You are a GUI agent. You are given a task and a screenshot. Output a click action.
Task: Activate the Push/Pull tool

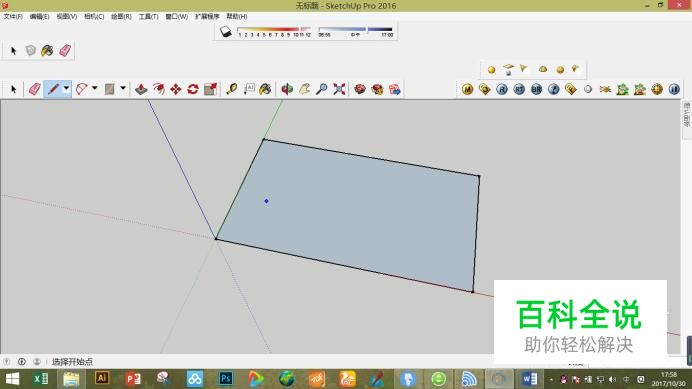tap(141, 89)
